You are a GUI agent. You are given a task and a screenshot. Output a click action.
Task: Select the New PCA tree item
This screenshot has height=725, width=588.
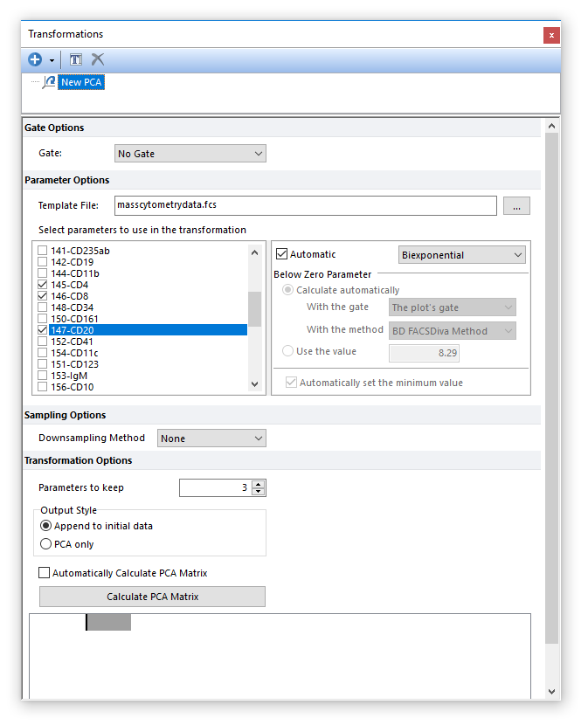82,82
